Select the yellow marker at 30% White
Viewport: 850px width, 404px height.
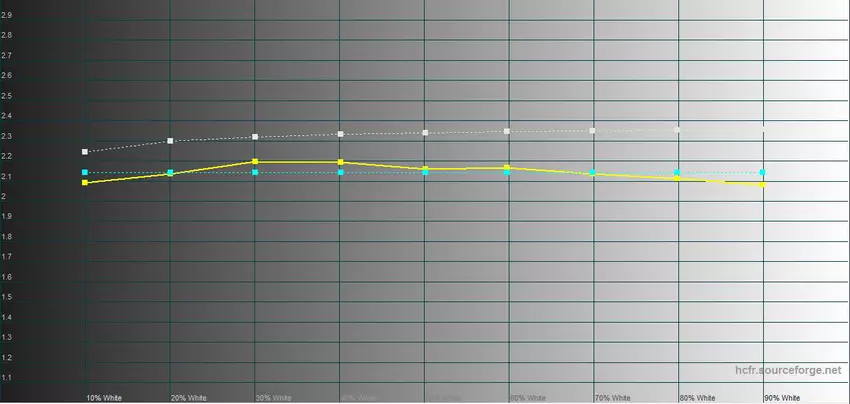(255, 162)
